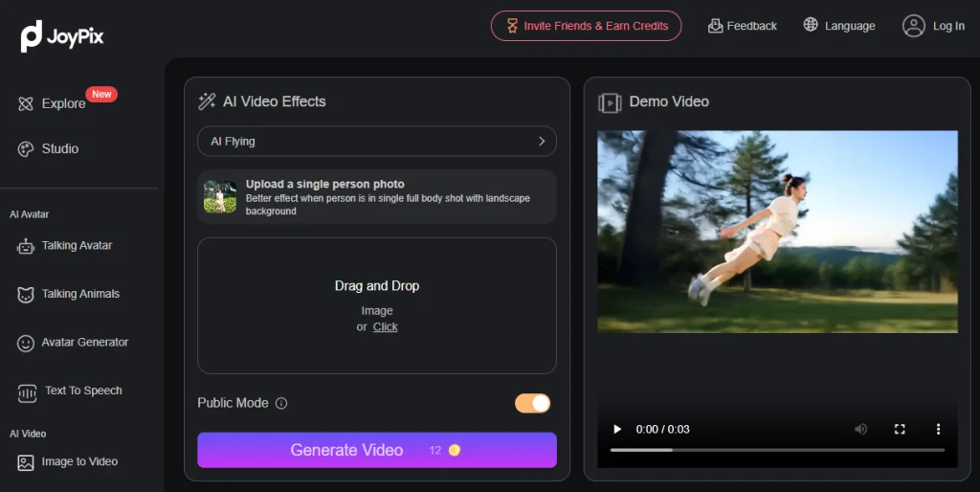Open the AI Flying effect dropdown
The height and width of the screenshot is (492, 980).
click(x=377, y=142)
